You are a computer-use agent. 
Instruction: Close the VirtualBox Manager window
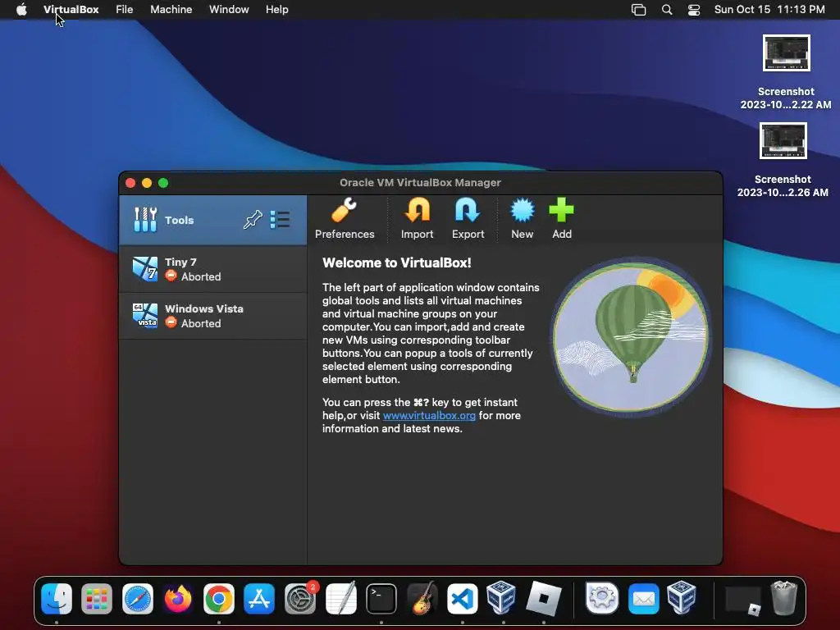(130, 183)
